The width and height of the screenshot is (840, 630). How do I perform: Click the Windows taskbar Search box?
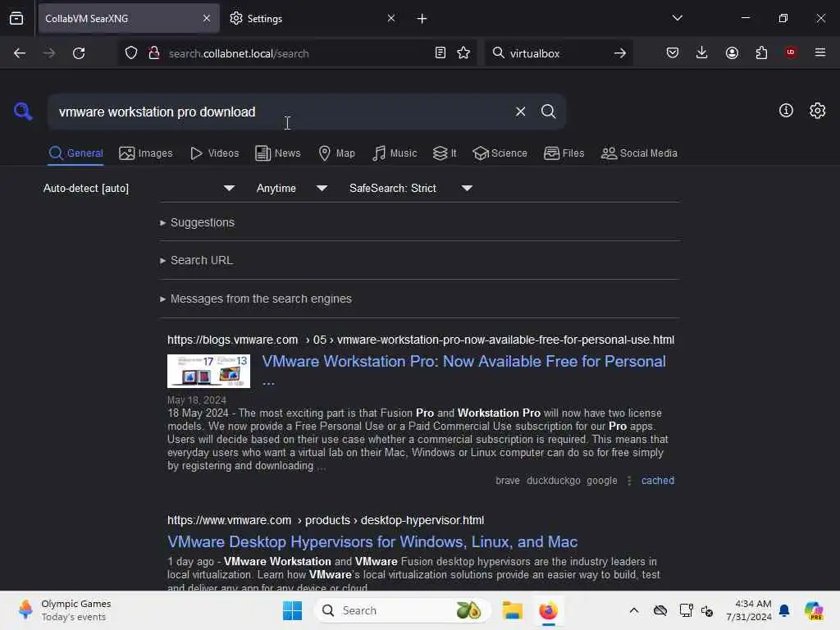(402, 610)
